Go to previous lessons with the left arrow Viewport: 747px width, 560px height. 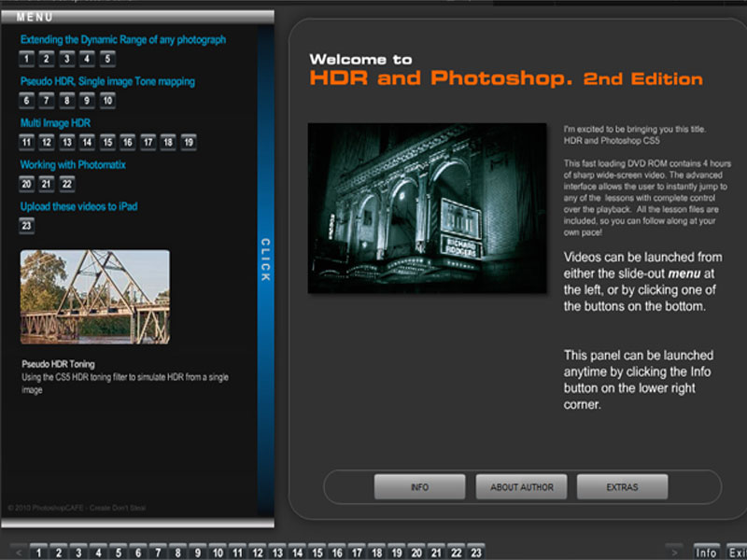pos(19,552)
